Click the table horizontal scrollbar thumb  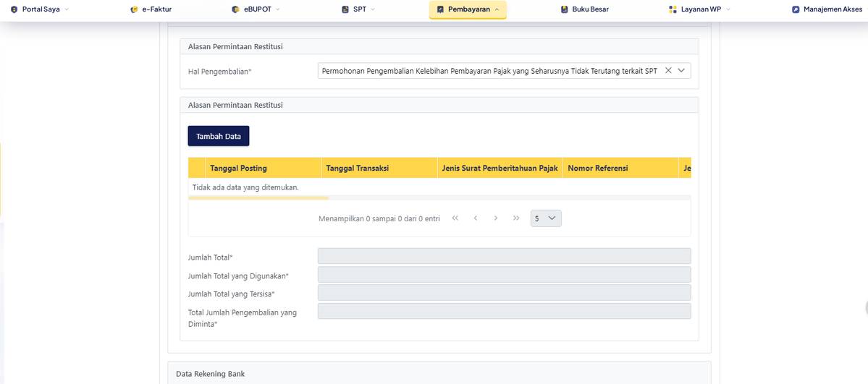(x=258, y=197)
